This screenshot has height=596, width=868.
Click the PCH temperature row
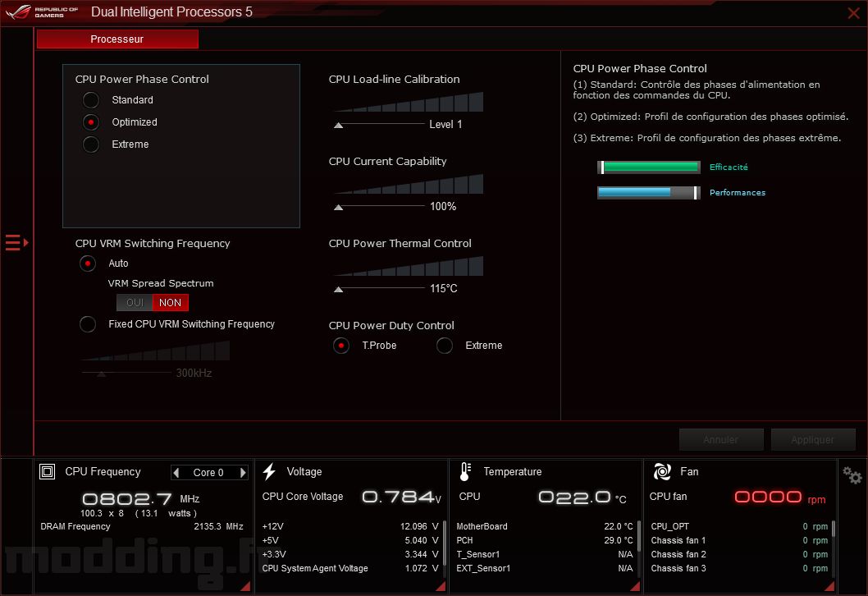(x=545, y=541)
